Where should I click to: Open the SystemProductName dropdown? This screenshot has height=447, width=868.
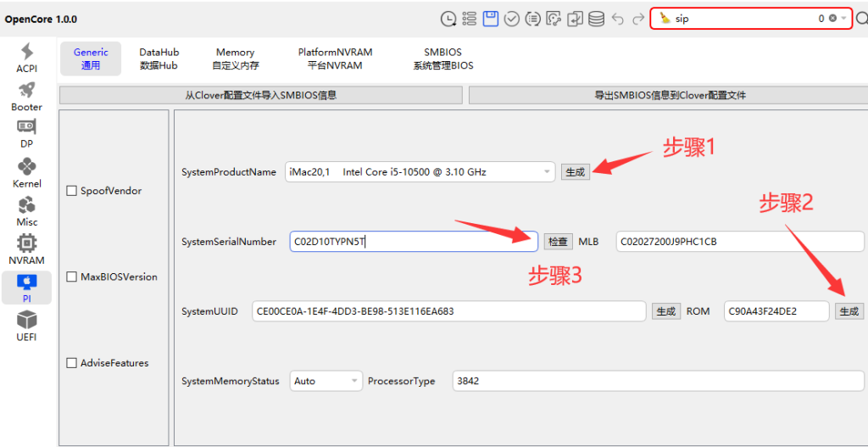420,171
